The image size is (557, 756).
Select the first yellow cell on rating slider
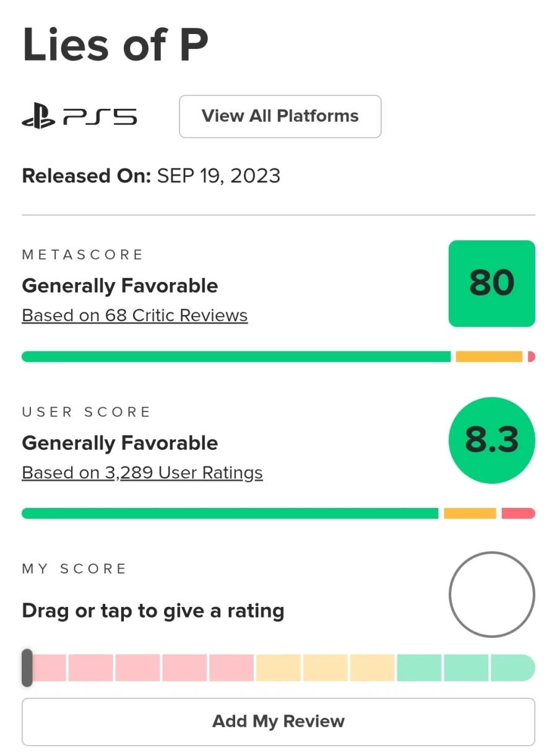(x=278, y=668)
